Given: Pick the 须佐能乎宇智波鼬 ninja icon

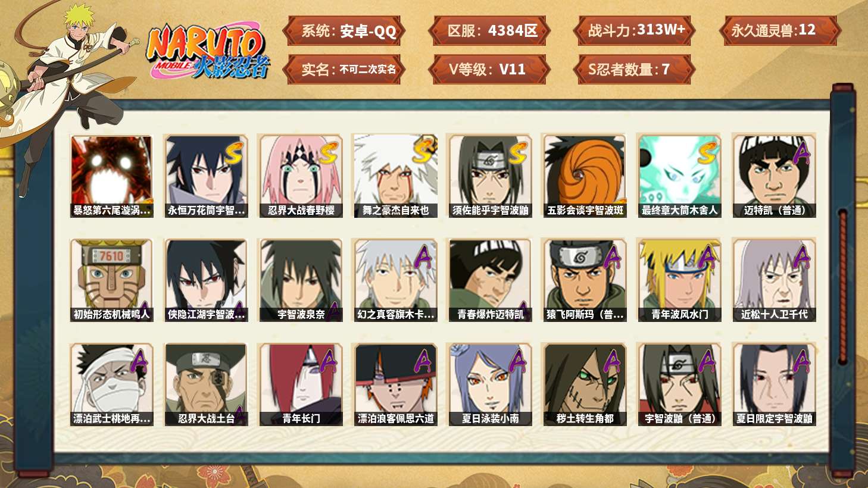Looking at the screenshot, I should [x=490, y=176].
